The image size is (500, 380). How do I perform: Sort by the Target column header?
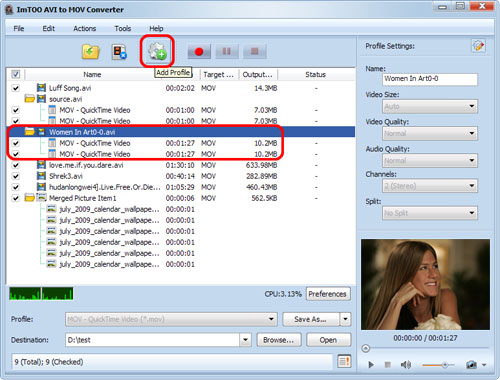point(219,74)
